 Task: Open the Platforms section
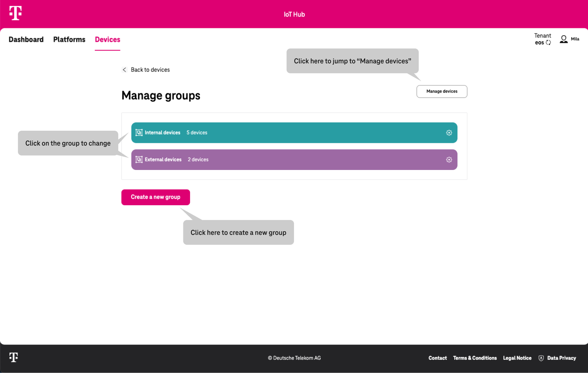69,39
